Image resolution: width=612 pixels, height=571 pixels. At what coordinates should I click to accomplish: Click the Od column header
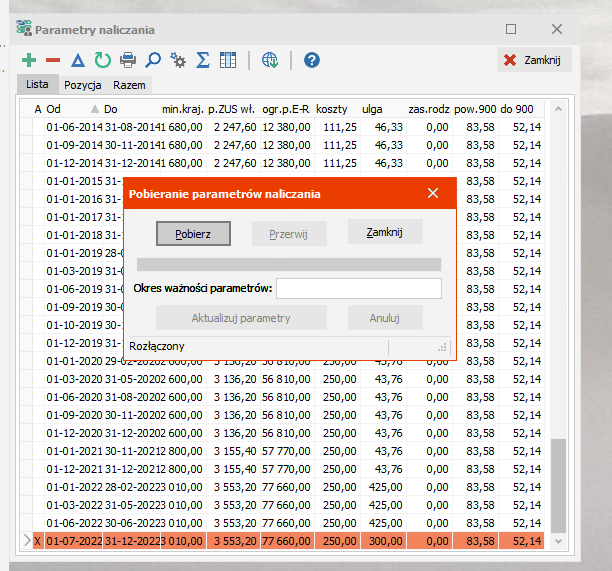pos(73,109)
